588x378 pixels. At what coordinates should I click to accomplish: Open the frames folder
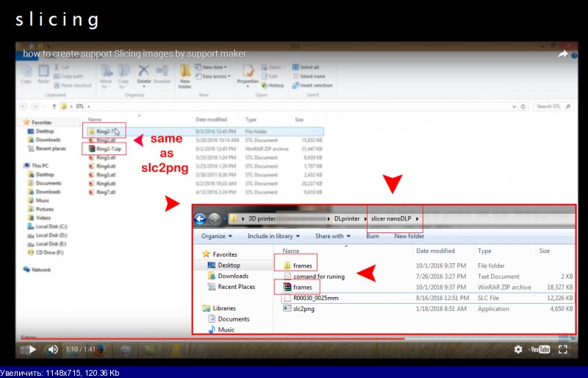(302, 265)
